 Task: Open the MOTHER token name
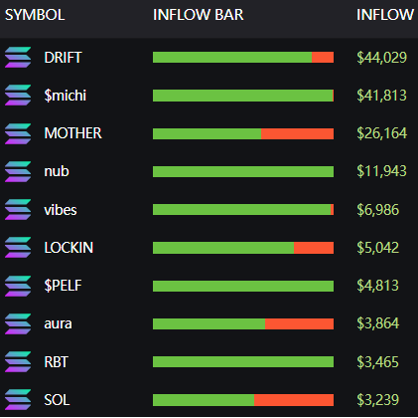[x=73, y=133]
